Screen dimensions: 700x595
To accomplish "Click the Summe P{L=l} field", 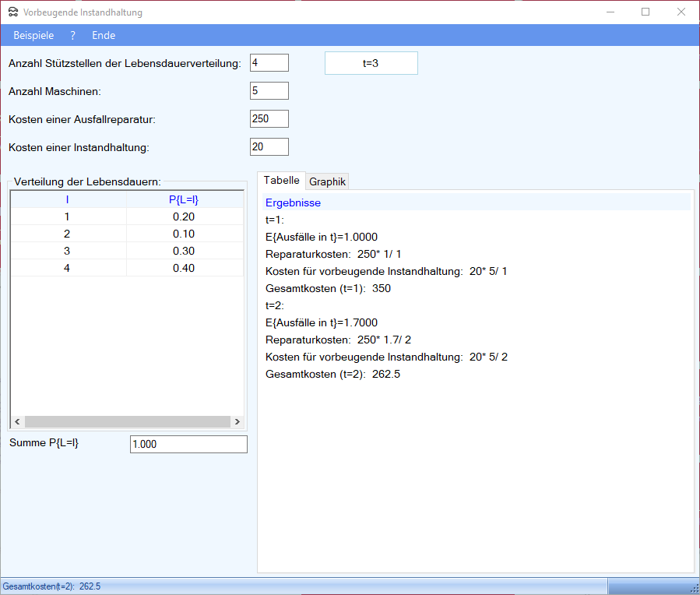I will [188, 444].
